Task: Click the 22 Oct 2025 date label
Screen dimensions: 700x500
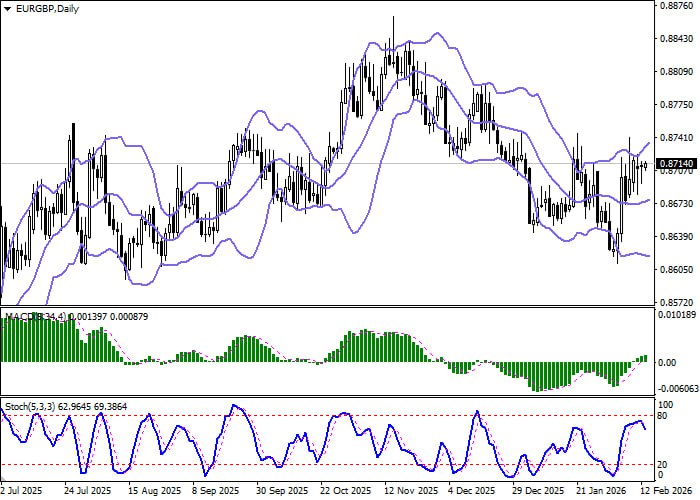Action: [x=346, y=492]
